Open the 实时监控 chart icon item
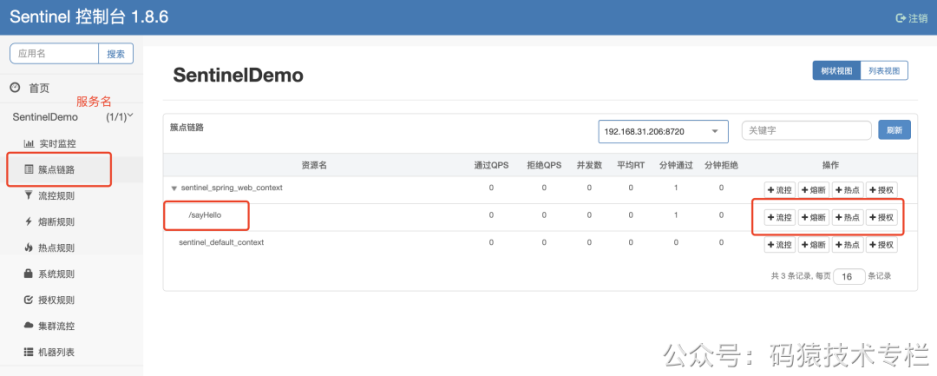Image resolution: width=937 pixels, height=376 pixels. click(28, 143)
